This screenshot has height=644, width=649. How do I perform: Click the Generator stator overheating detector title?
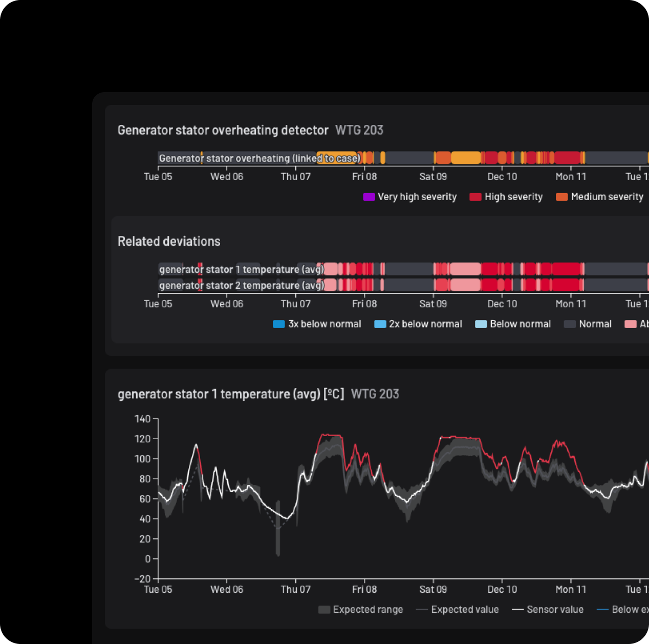click(223, 130)
